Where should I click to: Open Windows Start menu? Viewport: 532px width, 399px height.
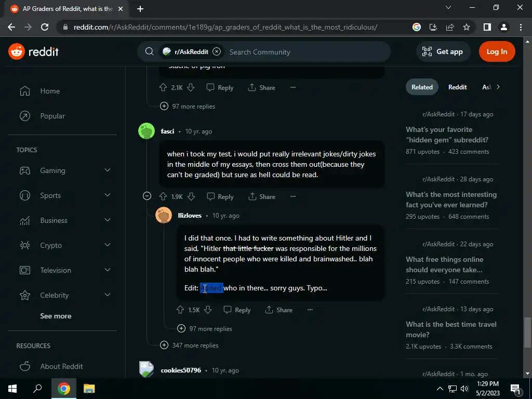click(x=12, y=389)
